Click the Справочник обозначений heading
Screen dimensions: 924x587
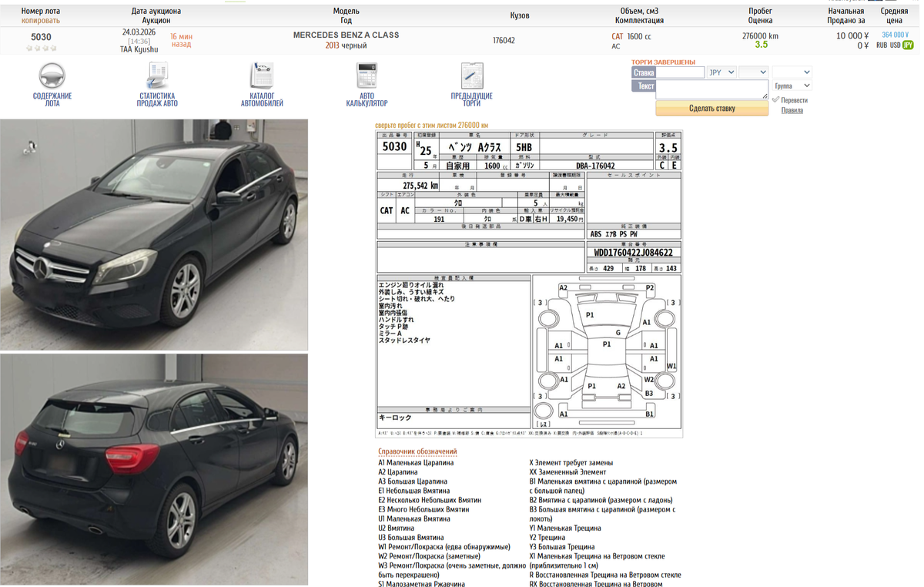click(417, 451)
